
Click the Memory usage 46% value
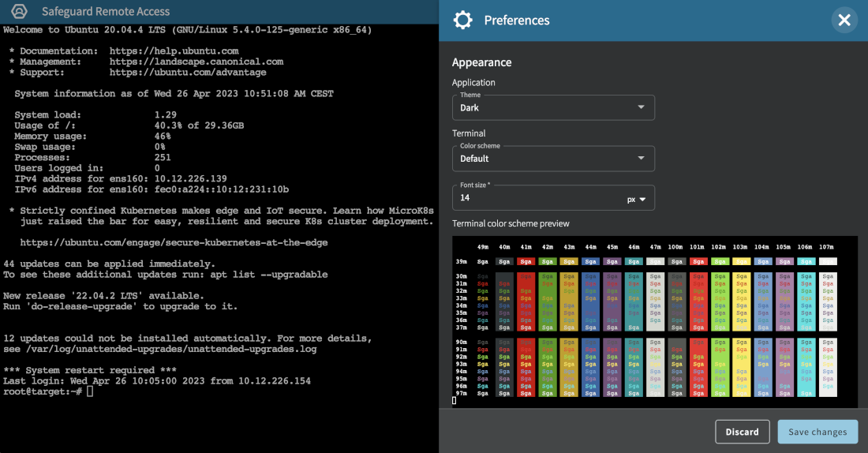[x=163, y=137]
